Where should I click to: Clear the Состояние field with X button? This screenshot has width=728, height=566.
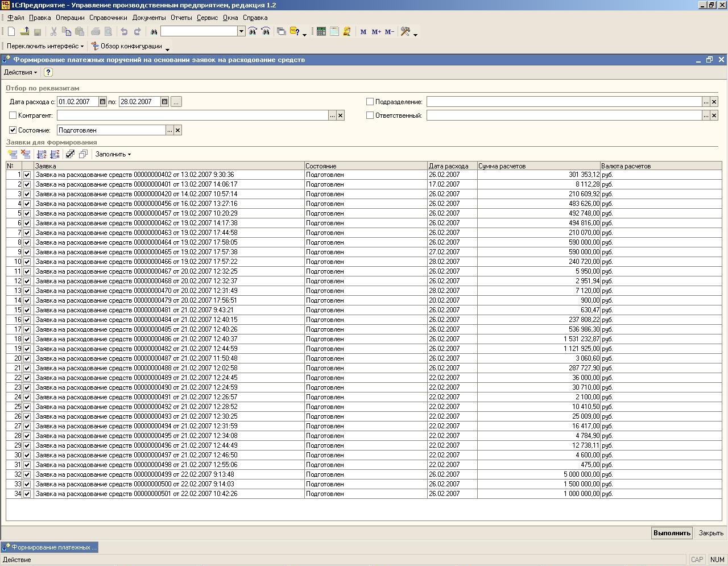click(x=177, y=130)
